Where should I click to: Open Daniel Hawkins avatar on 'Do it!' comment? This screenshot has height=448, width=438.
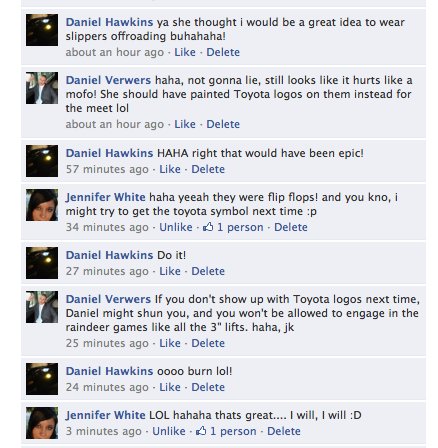coord(42,263)
